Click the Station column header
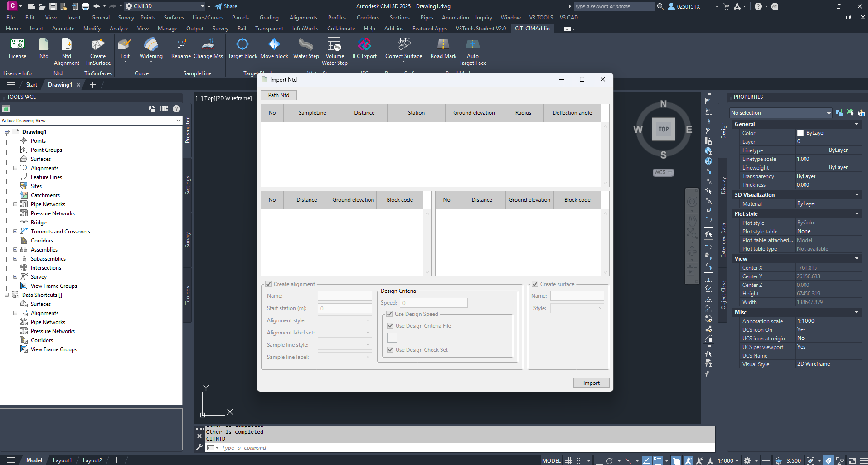 point(416,113)
